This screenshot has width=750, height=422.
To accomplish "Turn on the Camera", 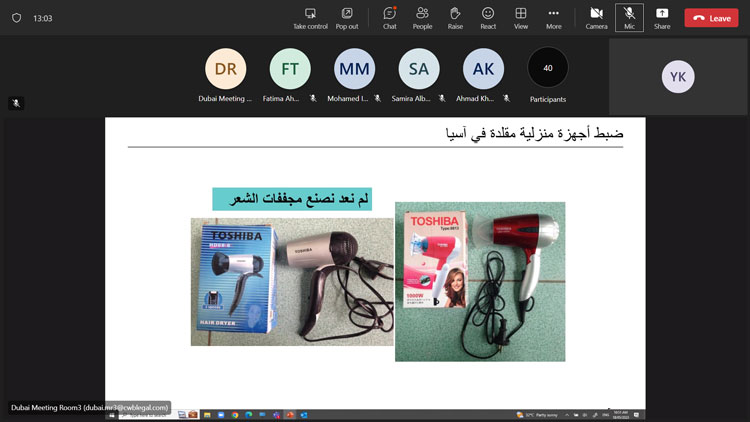I will 596,17.
